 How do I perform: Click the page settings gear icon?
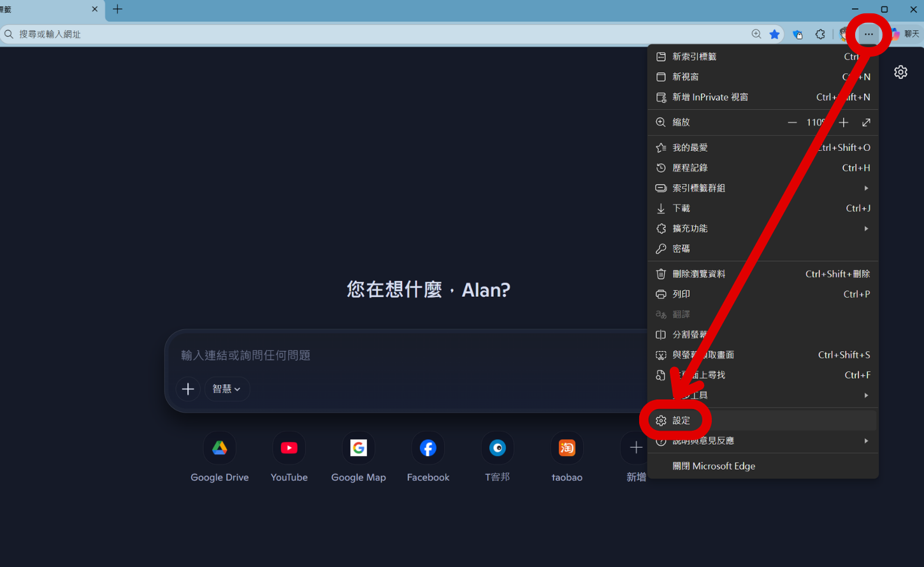900,72
